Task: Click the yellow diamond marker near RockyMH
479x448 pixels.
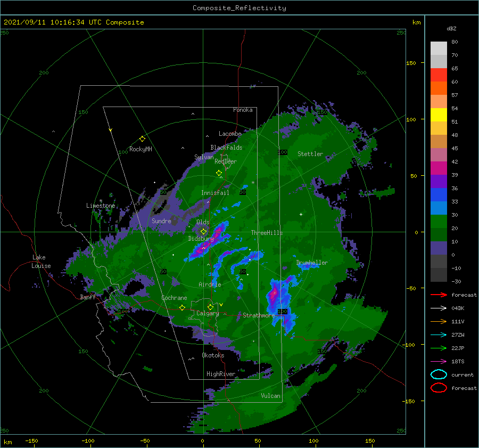Action: pos(142,139)
